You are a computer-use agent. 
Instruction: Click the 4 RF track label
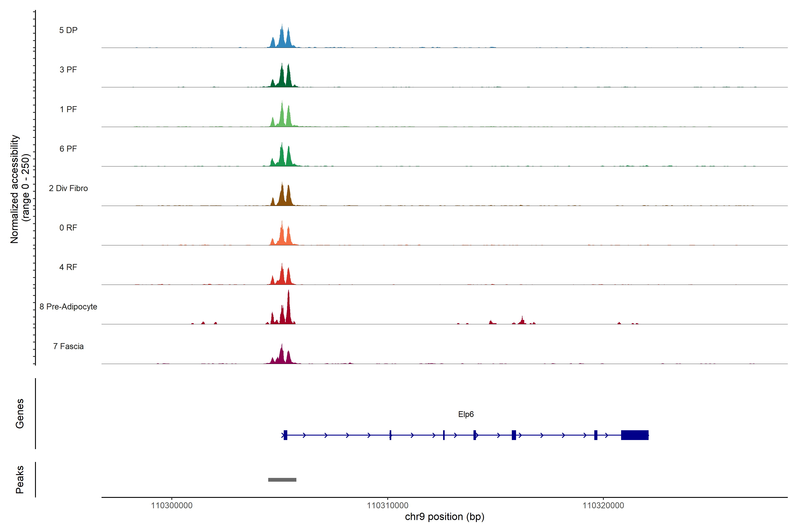[x=68, y=267]
